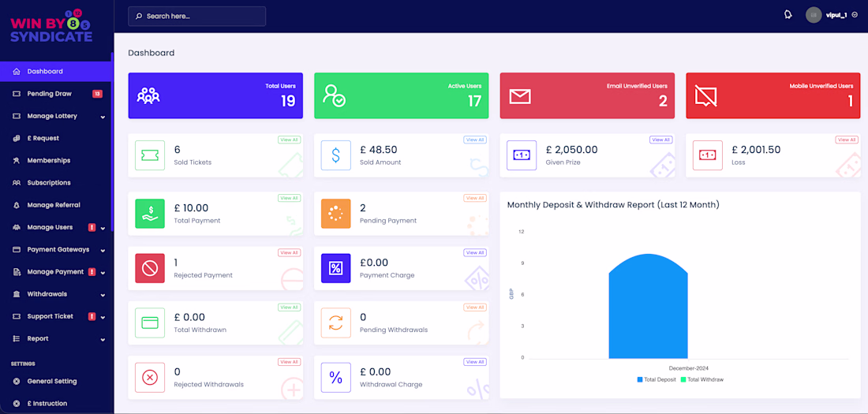Click the blue December-2024 deposit bar
Image resolution: width=868 pixels, height=414 pixels.
648,306
